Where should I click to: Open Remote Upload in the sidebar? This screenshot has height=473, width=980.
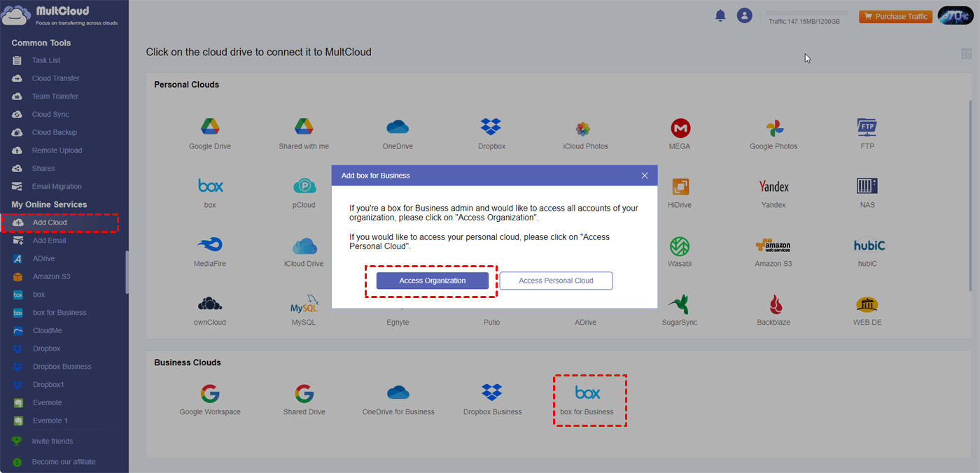pos(57,150)
